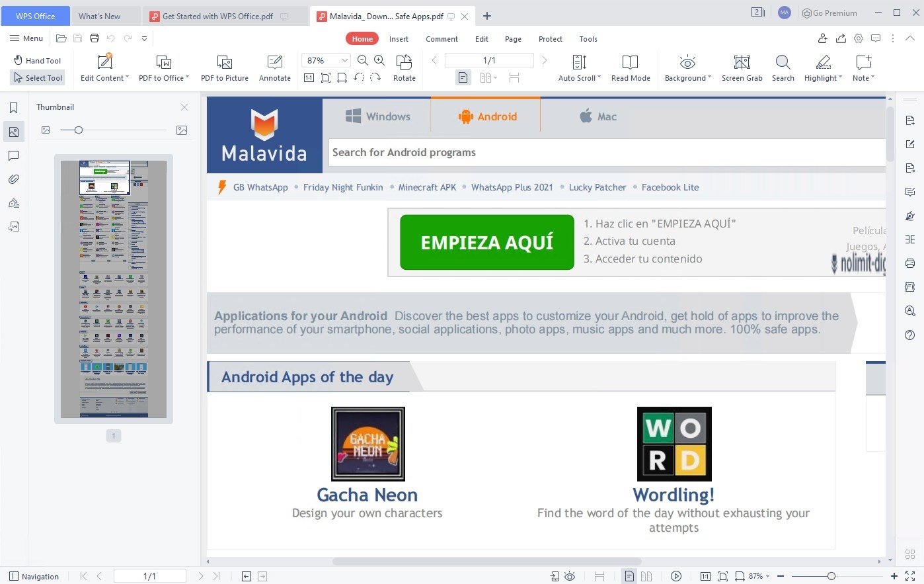Activate the Select Tool
The image size is (924, 584).
pyautogui.click(x=38, y=77)
